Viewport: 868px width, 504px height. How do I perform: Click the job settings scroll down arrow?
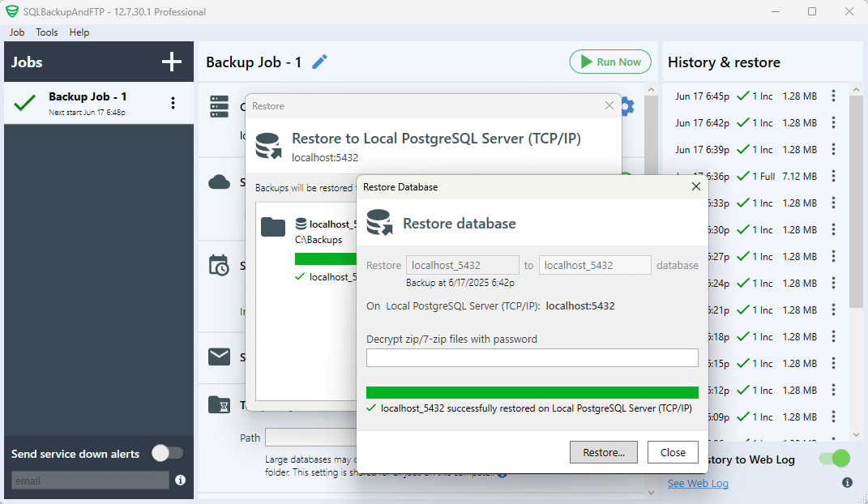pos(651,493)
